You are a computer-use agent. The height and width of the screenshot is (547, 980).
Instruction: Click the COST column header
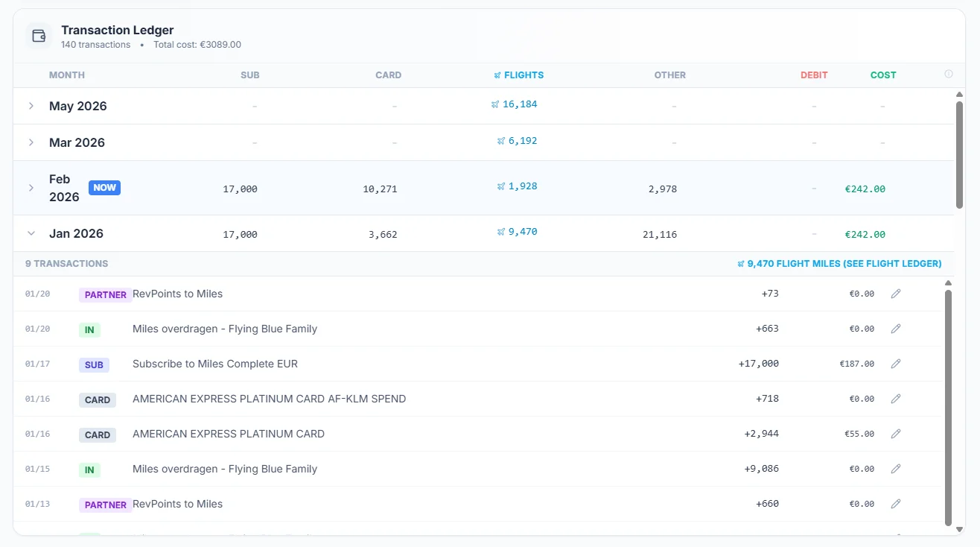pyautogui.click(x=883, y=75)
